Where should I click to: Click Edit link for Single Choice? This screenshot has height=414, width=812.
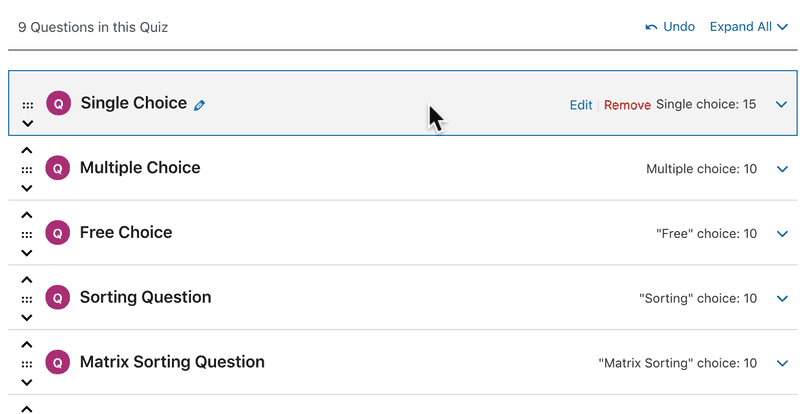580,105
